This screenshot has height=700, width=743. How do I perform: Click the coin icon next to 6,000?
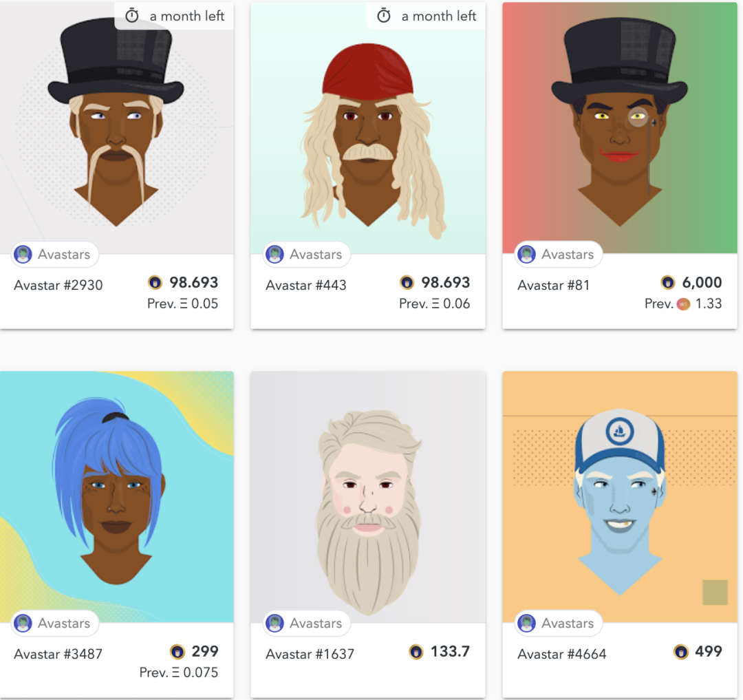pyautogui.click(x=667, y=282)
